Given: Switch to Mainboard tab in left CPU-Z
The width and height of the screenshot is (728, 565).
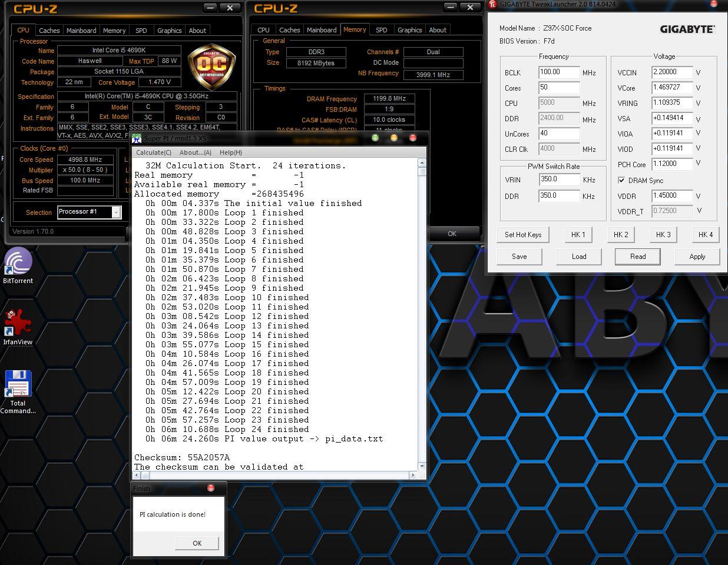Looking at the screenshot, I should coord(81,31).
